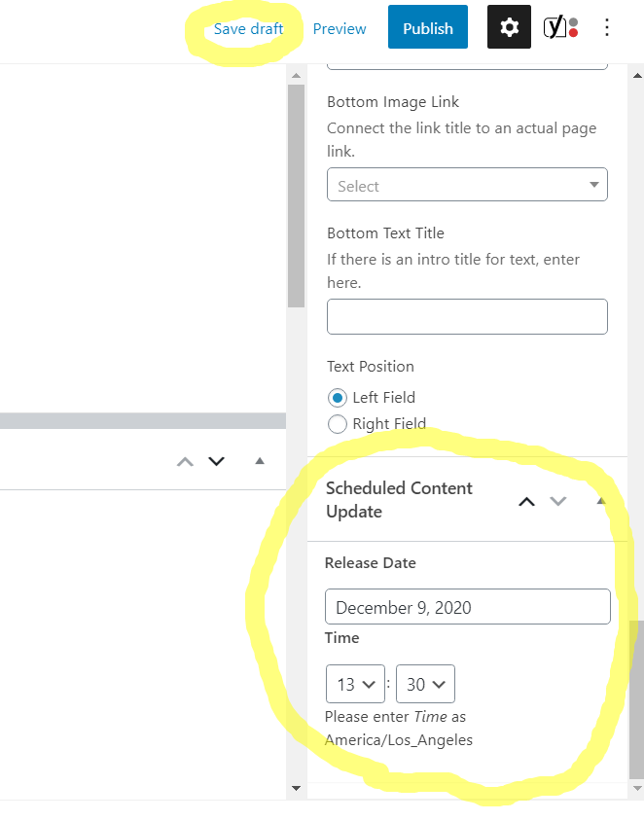The height and width of the screenshot is (821, 644).
Task: Click the Bottom Text Title input field
Action: click(467, 317)
